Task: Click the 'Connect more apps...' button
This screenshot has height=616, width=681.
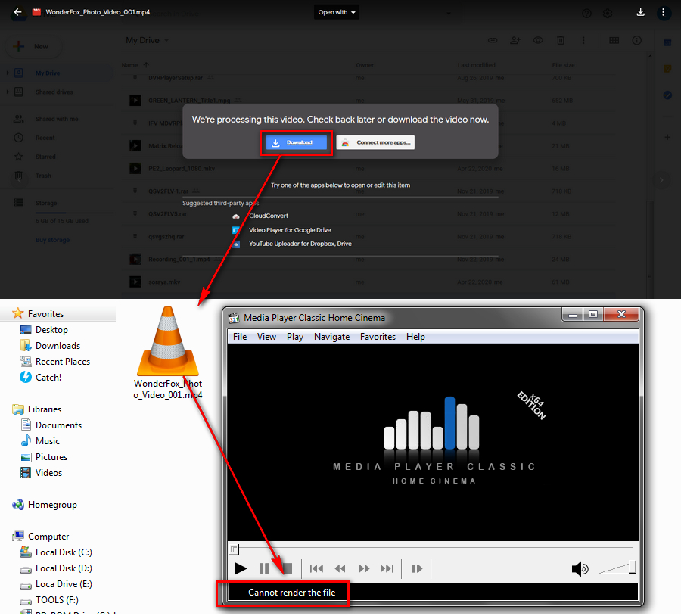Action: point(375,142)
